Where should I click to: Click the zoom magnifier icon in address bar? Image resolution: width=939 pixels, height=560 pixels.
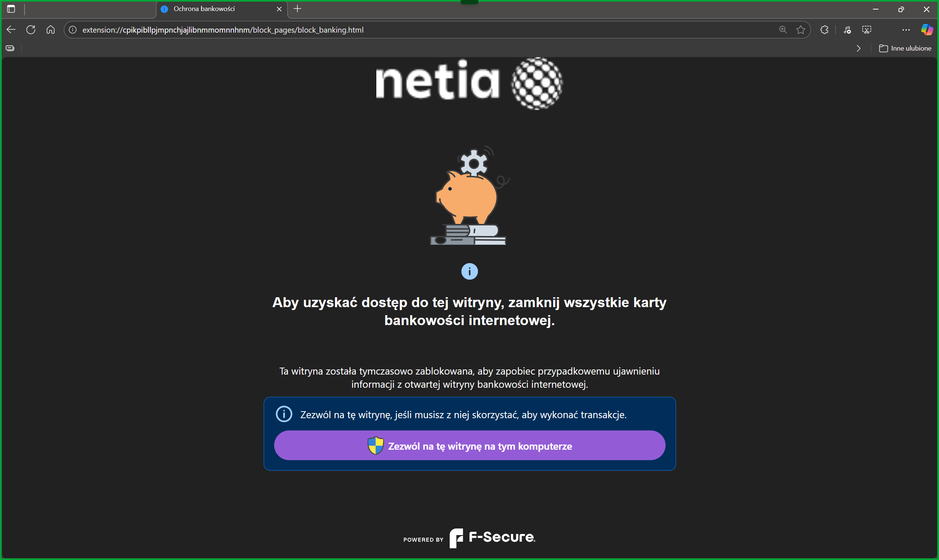(x=783, y=30)
